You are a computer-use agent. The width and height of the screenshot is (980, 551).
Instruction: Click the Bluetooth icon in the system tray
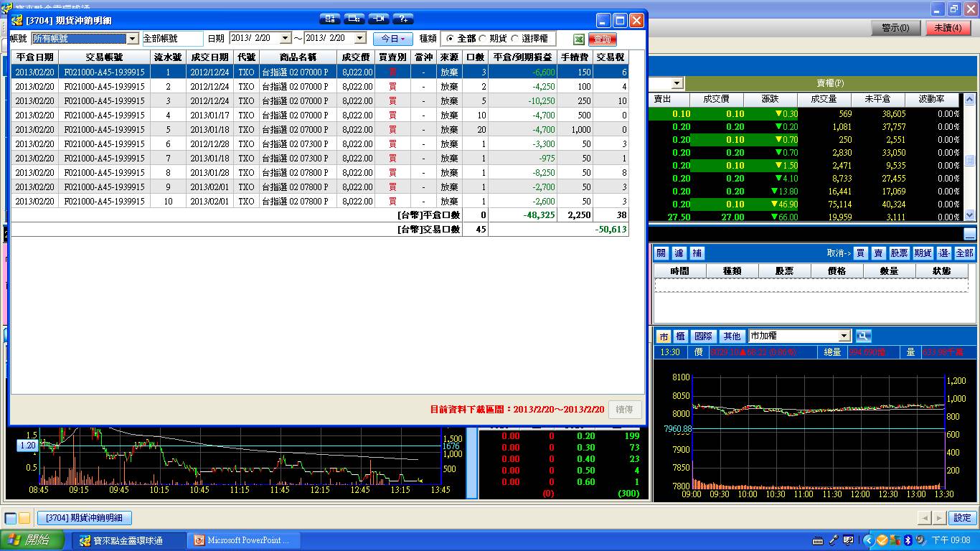[x=907, y=540]
